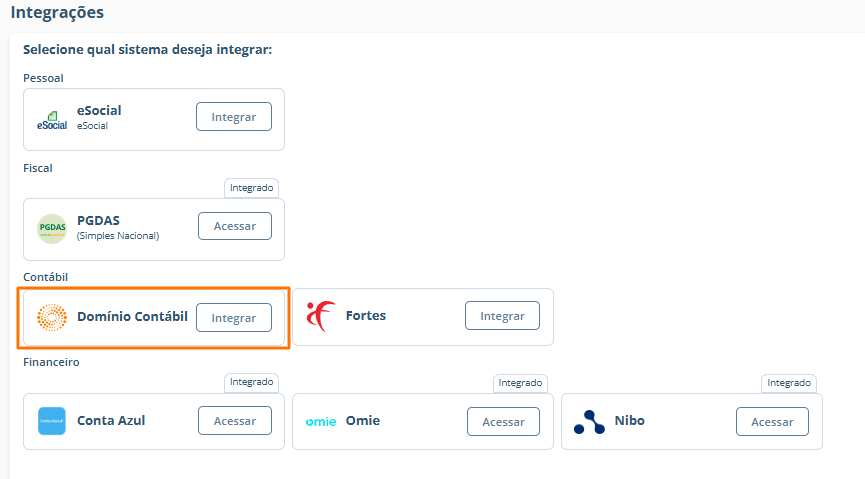Click Integrar for Domínio Contábil
This screenshot has width=865, height=479.
(234, 317)
